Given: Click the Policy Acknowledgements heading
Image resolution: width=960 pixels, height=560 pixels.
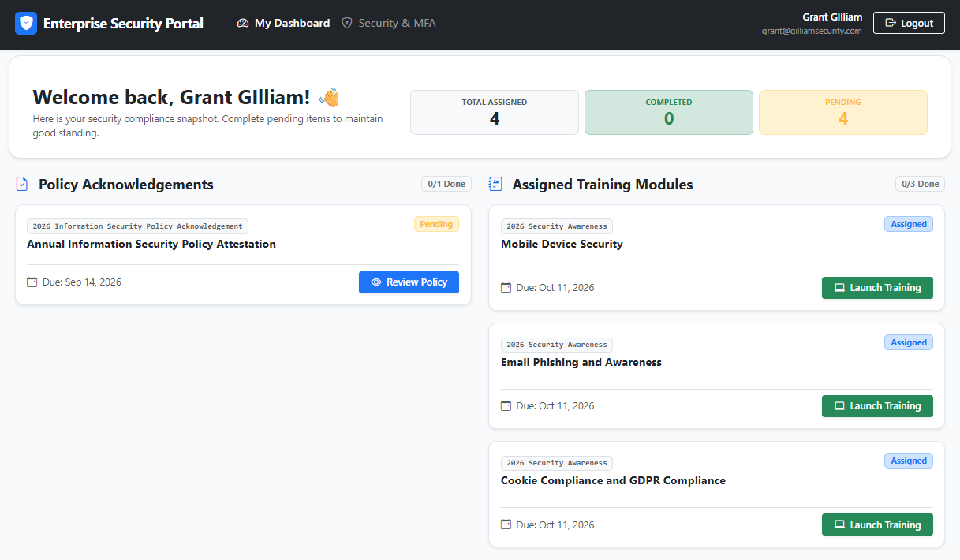Looking at the screenshot, I should pyautogui.click(x=126, y=185).
